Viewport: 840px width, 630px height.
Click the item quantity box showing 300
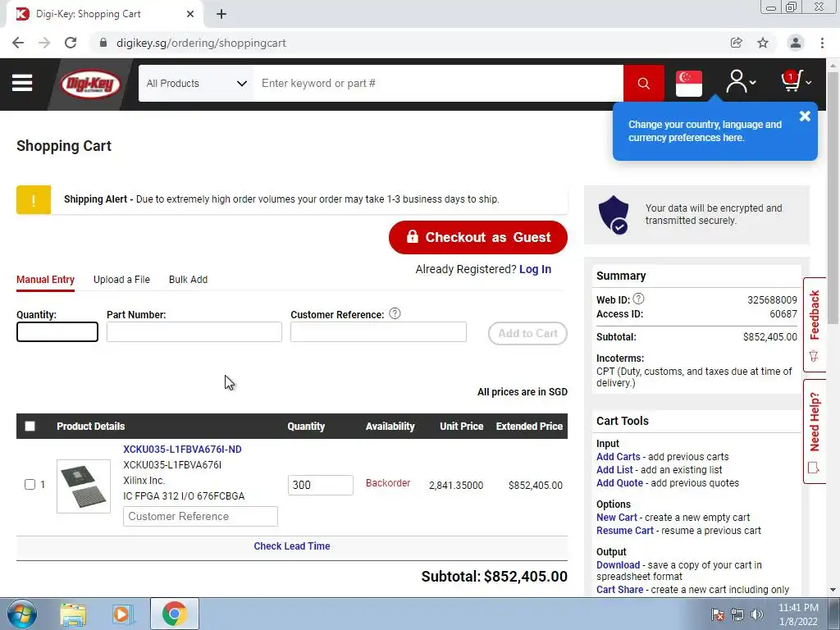[321, 485]
